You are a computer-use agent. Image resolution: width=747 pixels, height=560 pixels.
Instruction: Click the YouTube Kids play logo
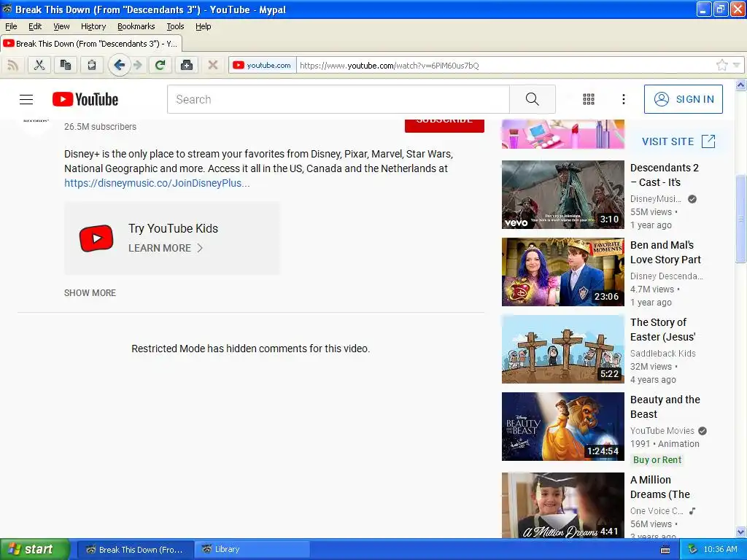tap(96, 238)
